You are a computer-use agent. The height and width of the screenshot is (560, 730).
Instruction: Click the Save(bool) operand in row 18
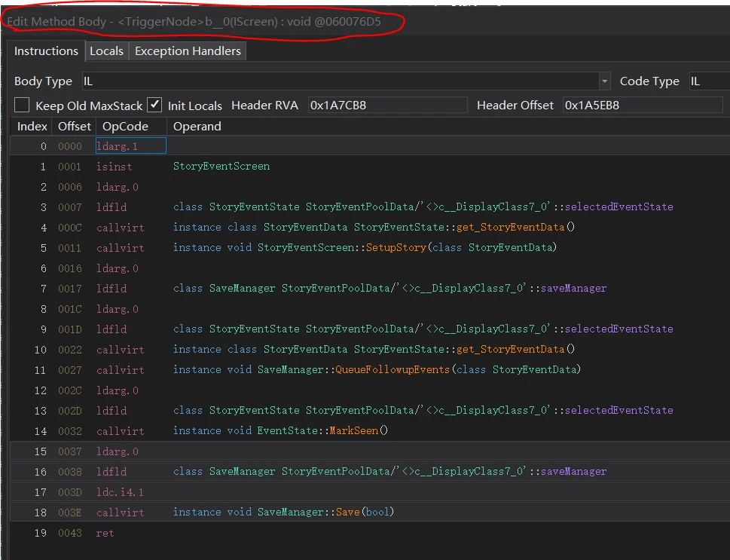pos(365,512)
